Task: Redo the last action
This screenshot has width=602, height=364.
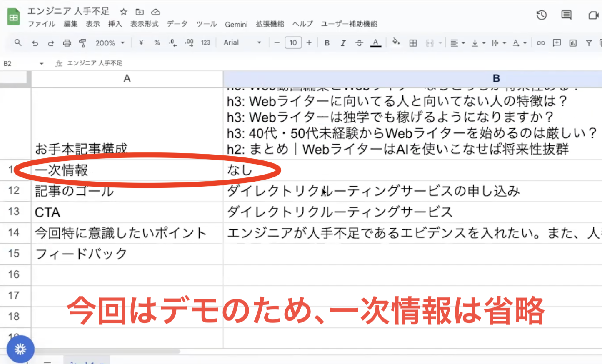Action: pos(51,43)
